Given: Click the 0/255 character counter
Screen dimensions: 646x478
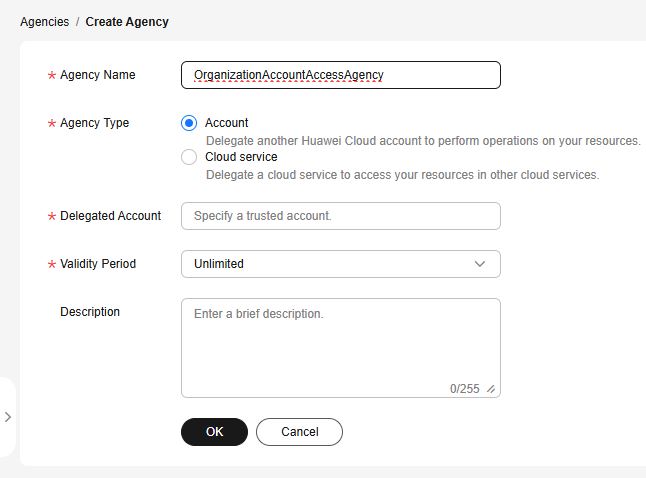Looking at the screenshot, I should point(464,389).
